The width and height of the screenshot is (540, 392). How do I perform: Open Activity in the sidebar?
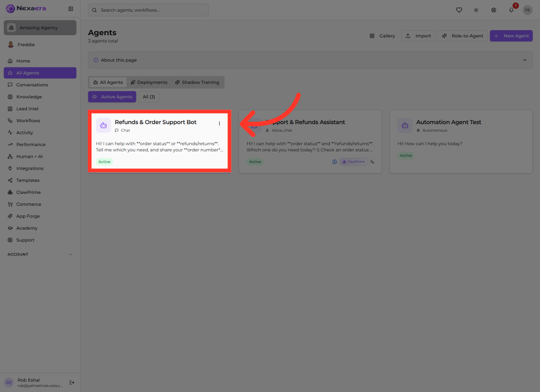[40, 133]
